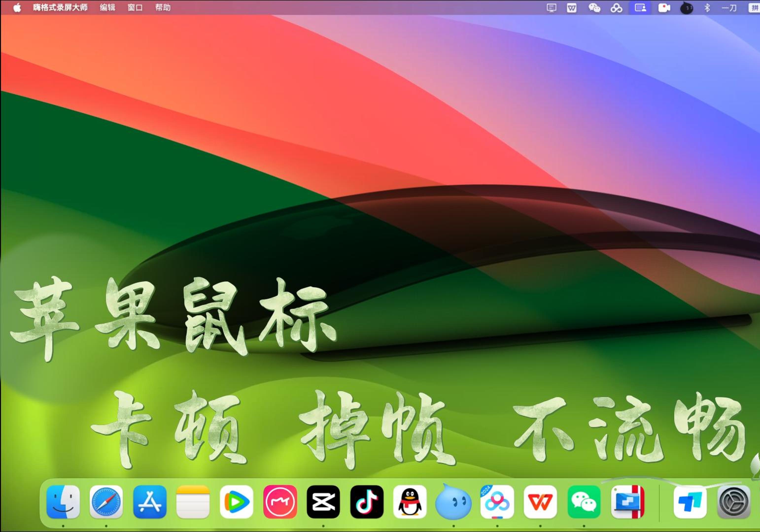Click the 拼 input method indicator
The height and width of the screenshot is (532, 760).
pyautogui.click(x=756, y=8)
